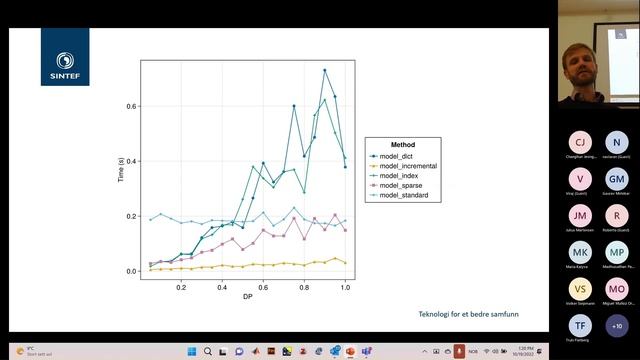Image resolution: width=640 pixels, height=360 pixels.
Task: Select the MO participant avatar
Action: pos(617,289)
